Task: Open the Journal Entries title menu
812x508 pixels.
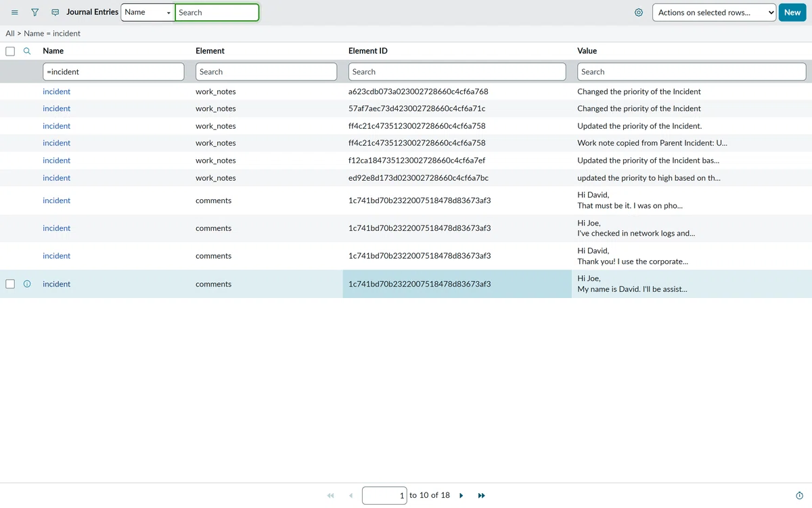Action: (92, 12)
